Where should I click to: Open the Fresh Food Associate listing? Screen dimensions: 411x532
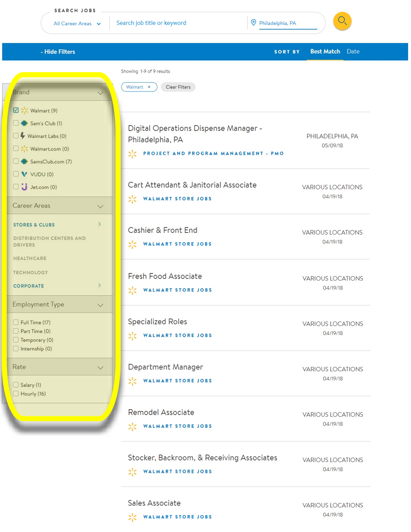[165, 276]
